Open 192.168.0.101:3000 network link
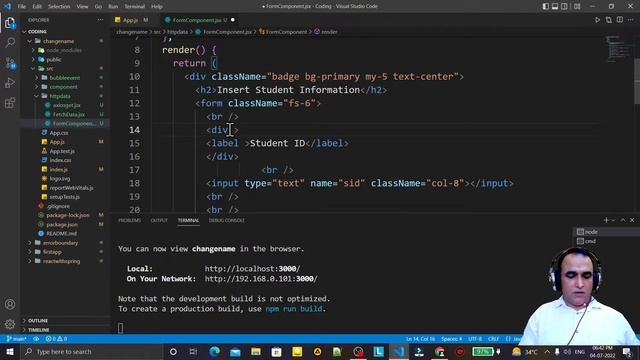Screen dimensions: 640x360 (x=261, y=279)
